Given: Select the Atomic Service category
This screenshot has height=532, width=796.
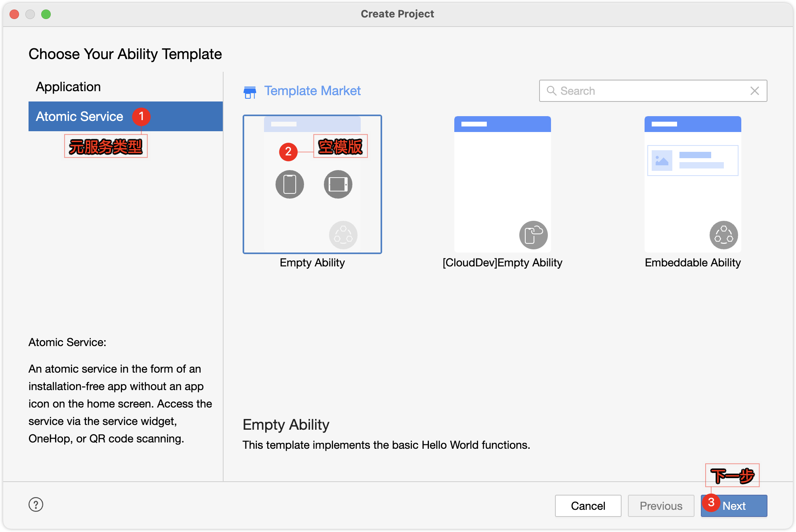Looking at the screenshot, I should click(x=79, y=117).
